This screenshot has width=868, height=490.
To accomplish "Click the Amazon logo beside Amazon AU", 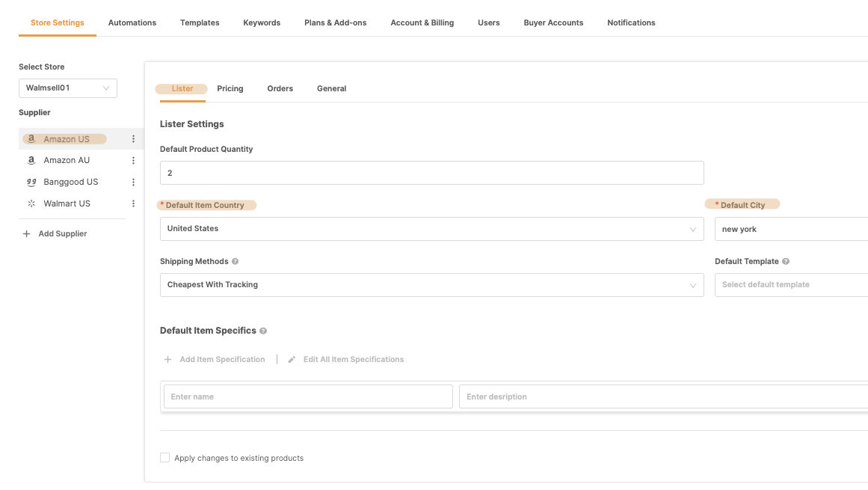I will [x=31, y=161].
